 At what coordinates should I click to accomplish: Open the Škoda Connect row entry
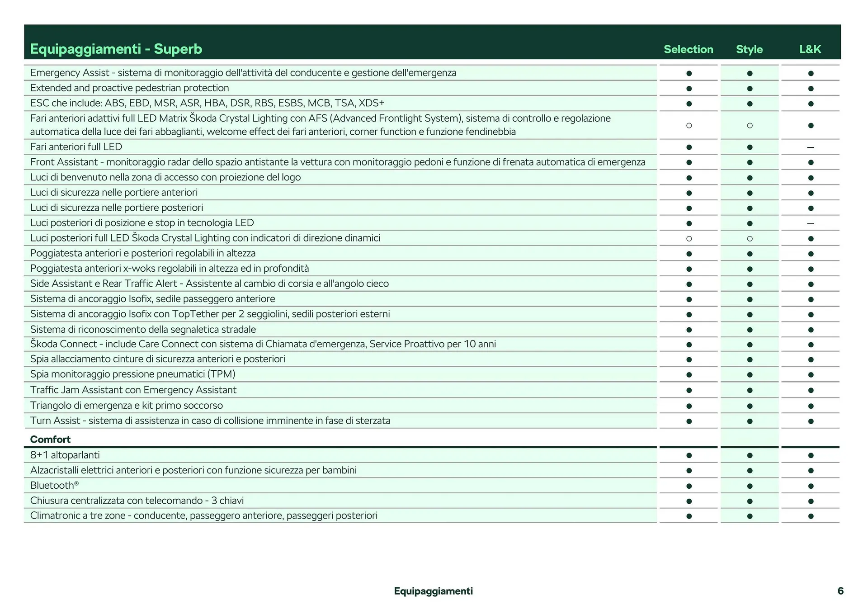point(263,344)
